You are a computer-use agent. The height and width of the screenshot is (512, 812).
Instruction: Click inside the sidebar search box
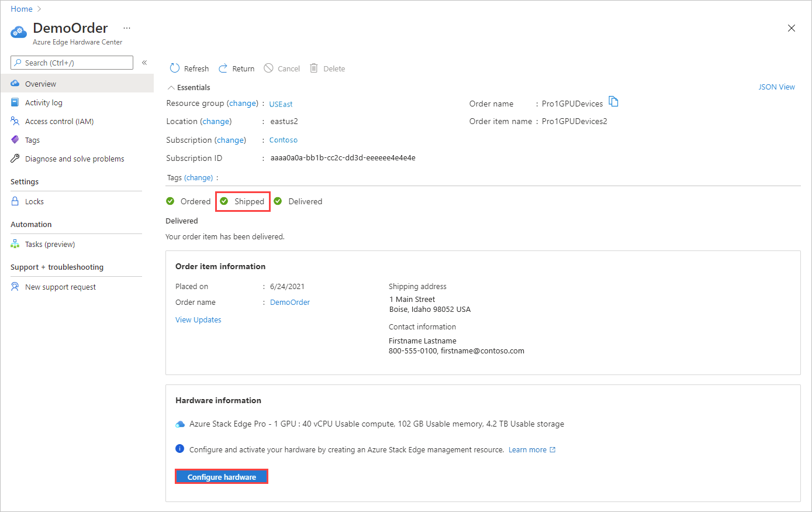[70, 63]
